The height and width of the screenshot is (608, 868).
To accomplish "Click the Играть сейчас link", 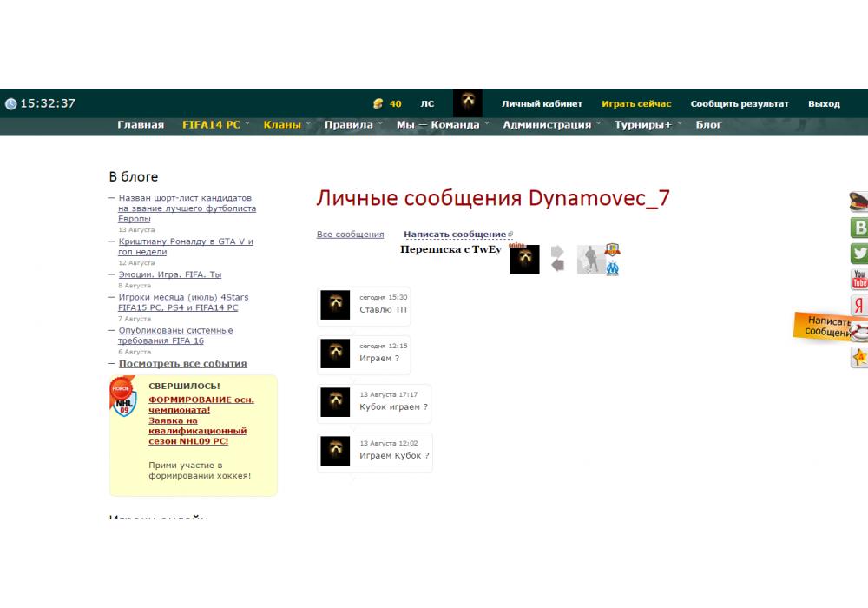I will point(636,103).
